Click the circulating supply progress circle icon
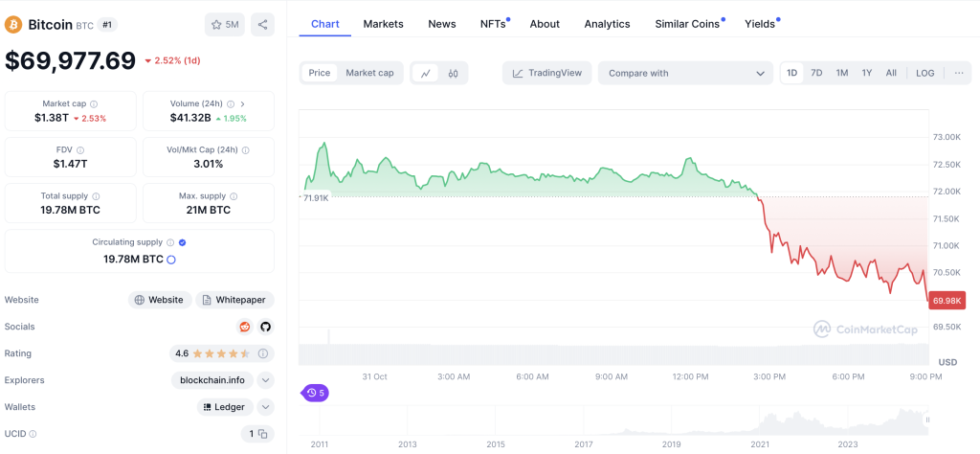This screenshot has width=980, height=454. 171,260
